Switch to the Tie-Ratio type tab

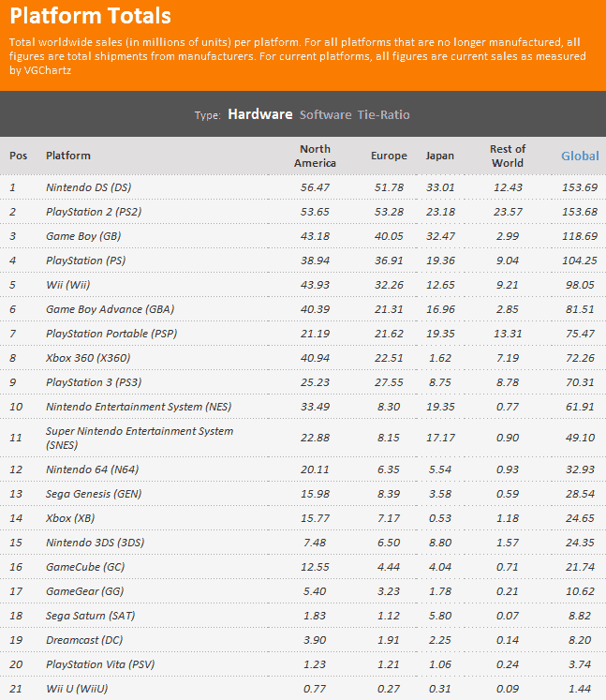click(383, 114)
